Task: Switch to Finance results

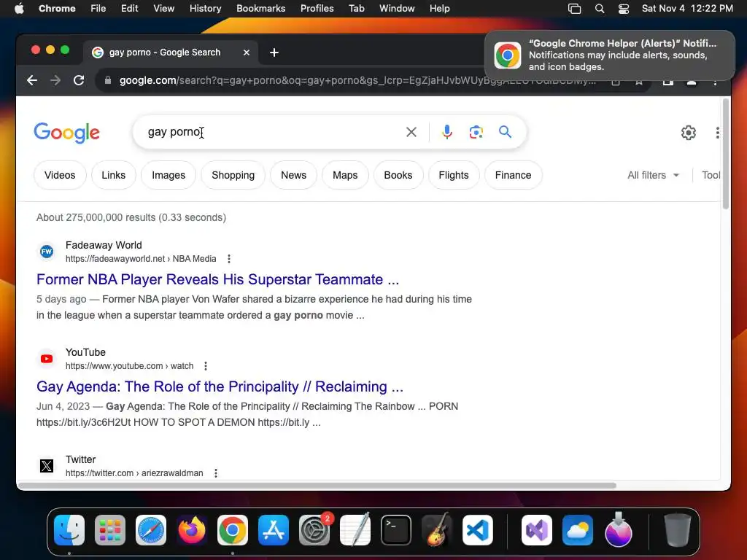Action: 513,175
